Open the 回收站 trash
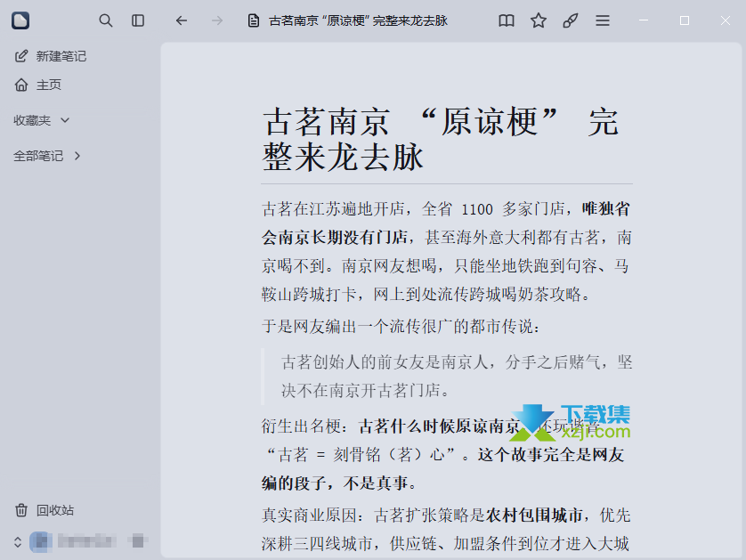Viewport: 746px width, 560px height. [45, 510]
